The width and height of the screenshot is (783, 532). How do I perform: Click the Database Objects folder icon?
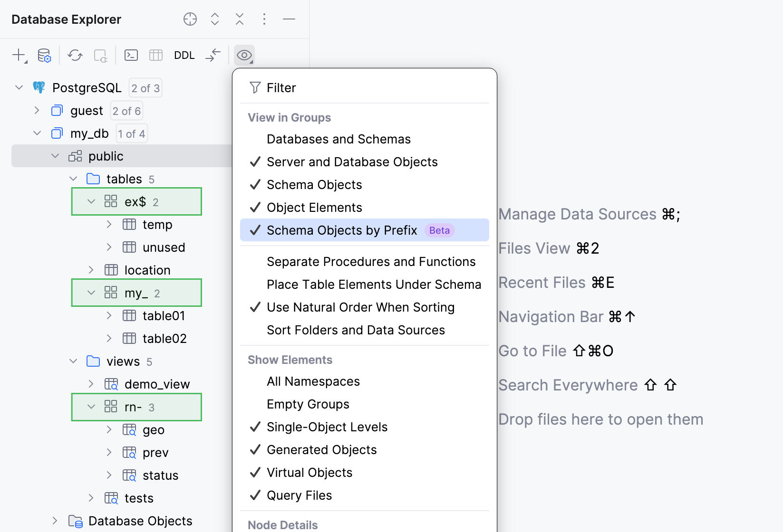pos(75,521)
